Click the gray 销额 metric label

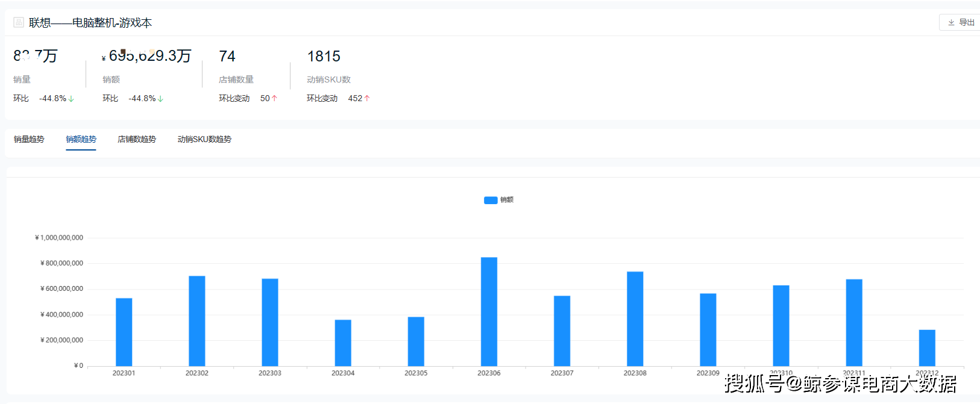111,79
